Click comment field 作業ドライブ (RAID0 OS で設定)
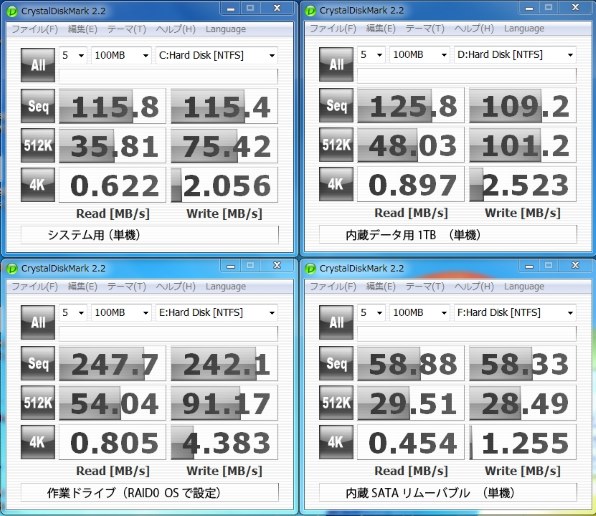 click(150, 493)
